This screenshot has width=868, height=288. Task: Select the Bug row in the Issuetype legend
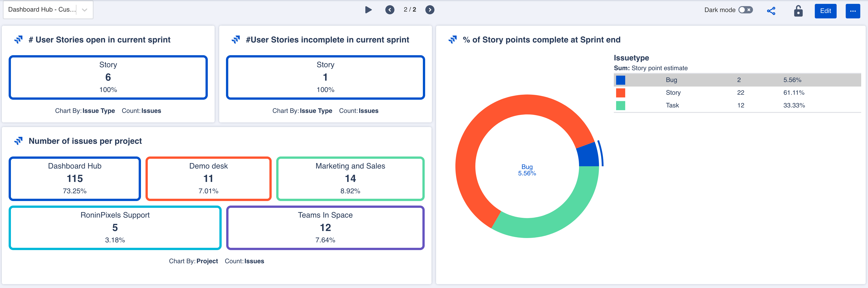[x=671, y=80]
